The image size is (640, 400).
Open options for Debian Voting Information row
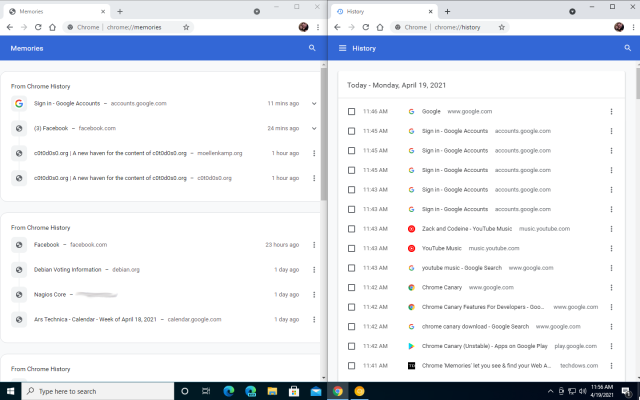pyautogui.click(x=314, y=270)
